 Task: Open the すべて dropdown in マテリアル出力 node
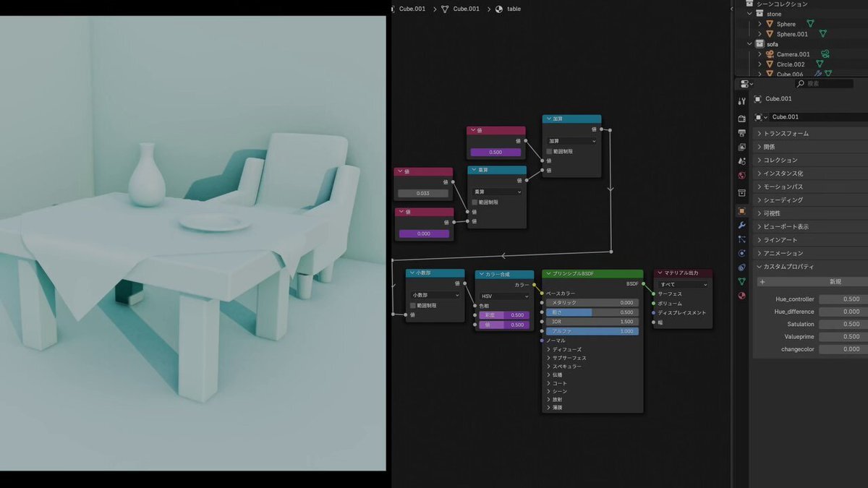[683, 284]
